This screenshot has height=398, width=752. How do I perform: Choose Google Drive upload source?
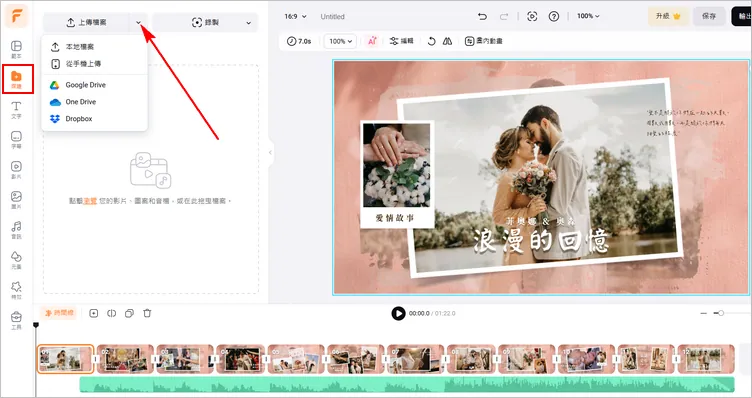point(94,85)
